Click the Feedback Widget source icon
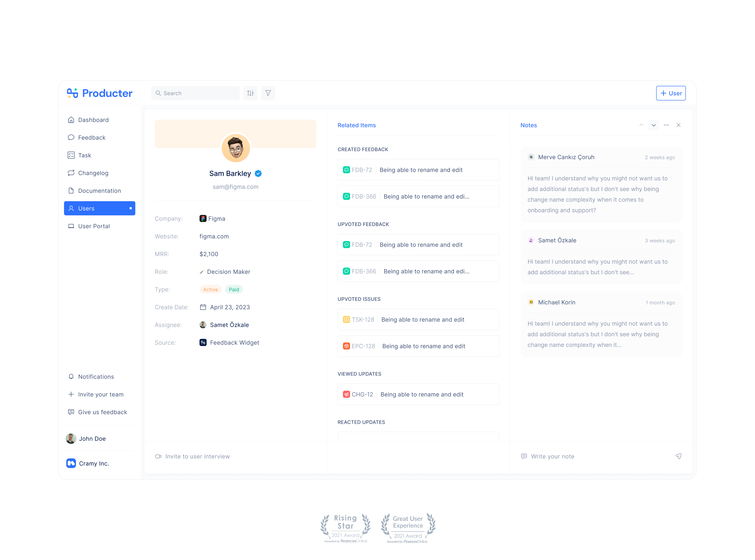 (x=203, y=342)
